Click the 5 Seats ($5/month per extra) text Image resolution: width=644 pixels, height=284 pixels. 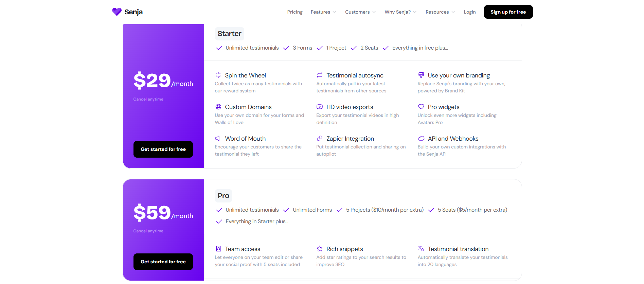(x=472, y=210)
